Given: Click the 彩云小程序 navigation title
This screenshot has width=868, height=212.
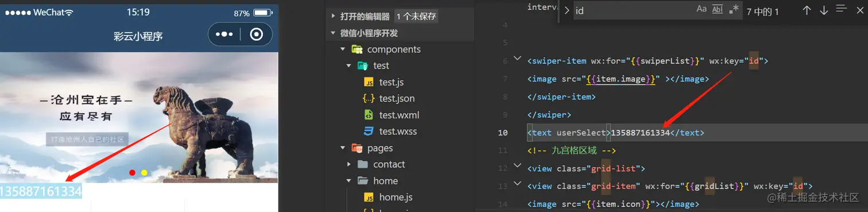Looking at the screenshot, I should click(138, 36).
